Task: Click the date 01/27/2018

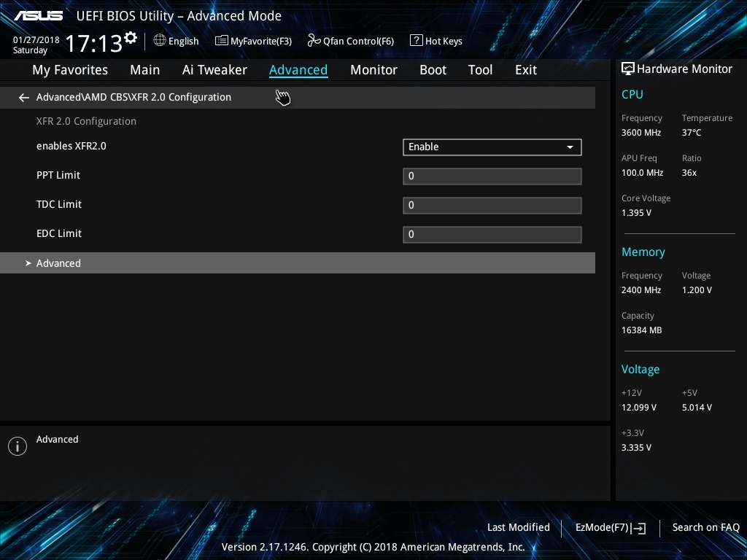Action: [x=36, y=40]
